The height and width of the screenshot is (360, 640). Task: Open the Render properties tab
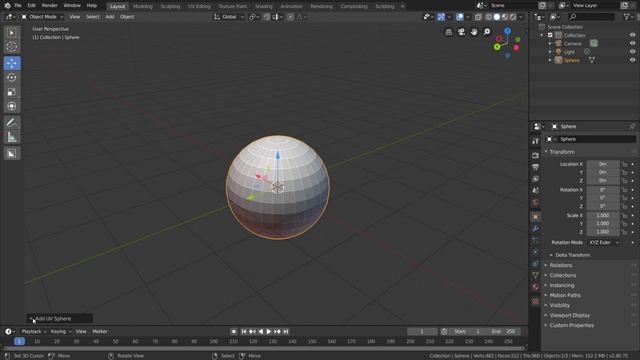point(536,156)
